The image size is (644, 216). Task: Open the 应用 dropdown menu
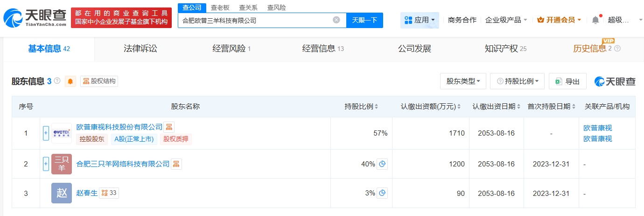(420, 20)
